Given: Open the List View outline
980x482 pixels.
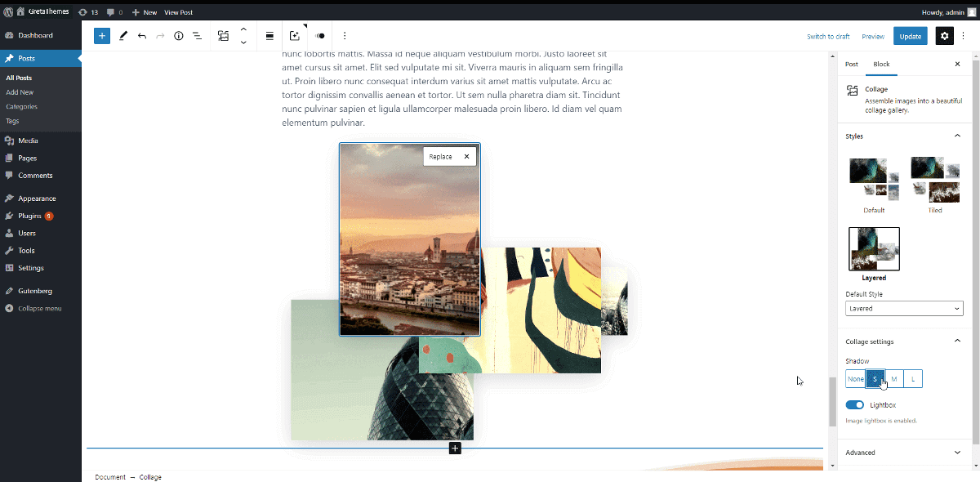Looking at the screenshot, I should point(197,36).
